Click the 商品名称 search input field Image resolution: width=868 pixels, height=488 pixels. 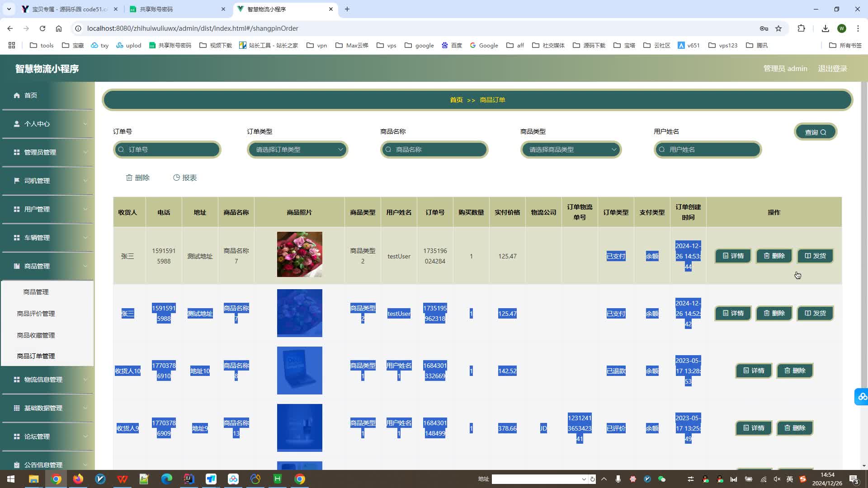[x=434, y=150]
